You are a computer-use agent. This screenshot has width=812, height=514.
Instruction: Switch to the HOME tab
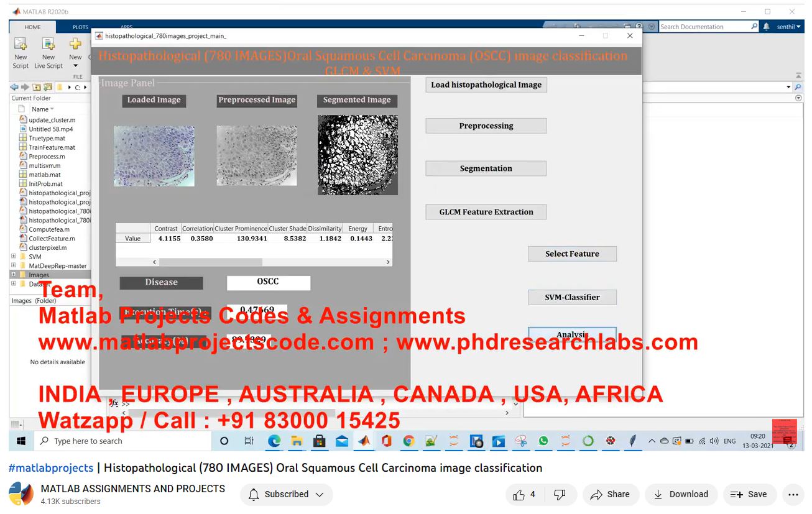click(32, 27)
